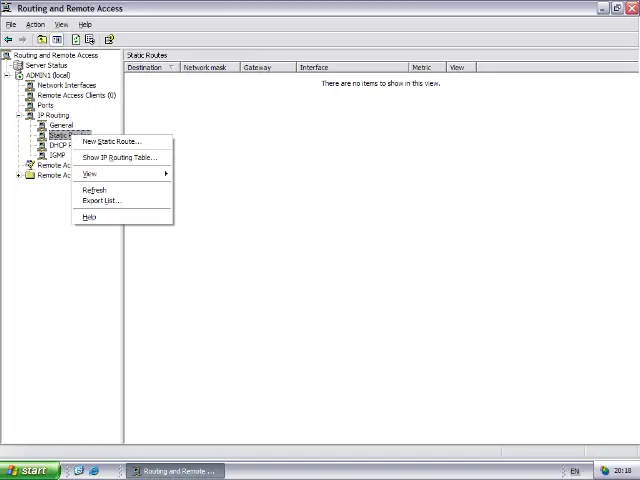Viewport: 640px width, 480px height.
Task: Sort by Network mask column header
Action: [x=210, y=67]
